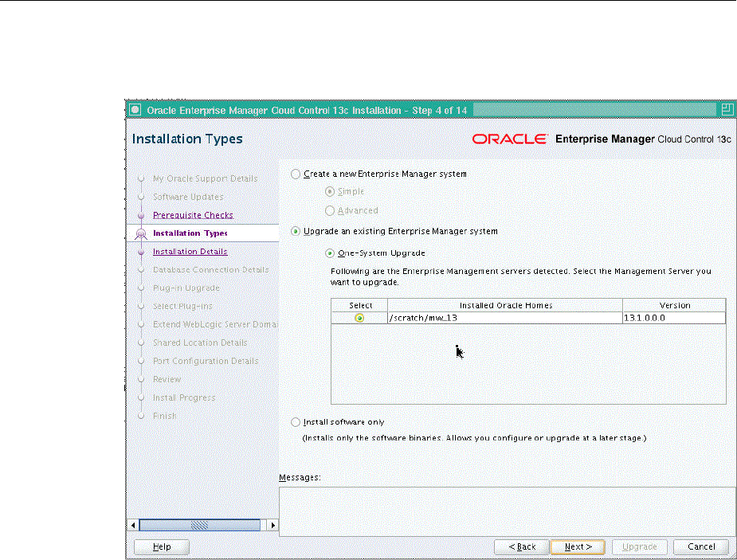Choose the Simple installation option

pyautogui.click(x=330, y=192)
